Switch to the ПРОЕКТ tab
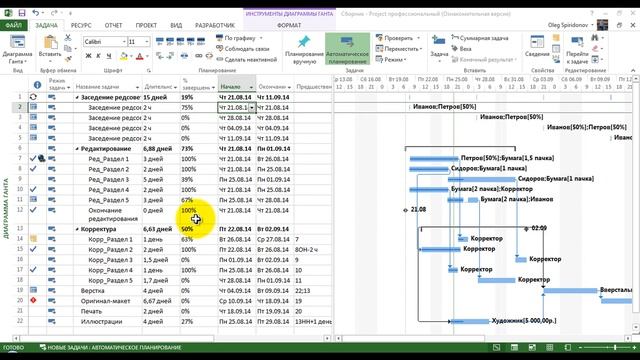The image size is (640, 360). pos(146,25)
